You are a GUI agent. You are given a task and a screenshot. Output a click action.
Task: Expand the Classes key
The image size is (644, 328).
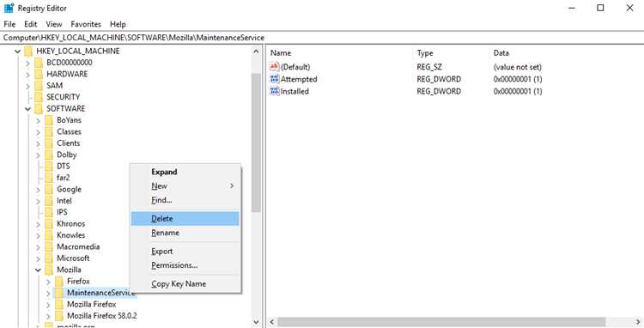38,131
